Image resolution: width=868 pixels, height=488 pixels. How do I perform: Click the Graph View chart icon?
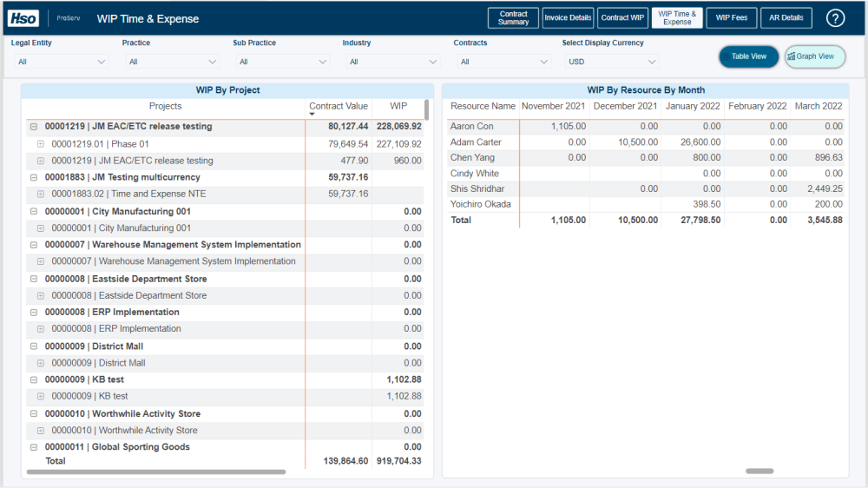(792, 56)
